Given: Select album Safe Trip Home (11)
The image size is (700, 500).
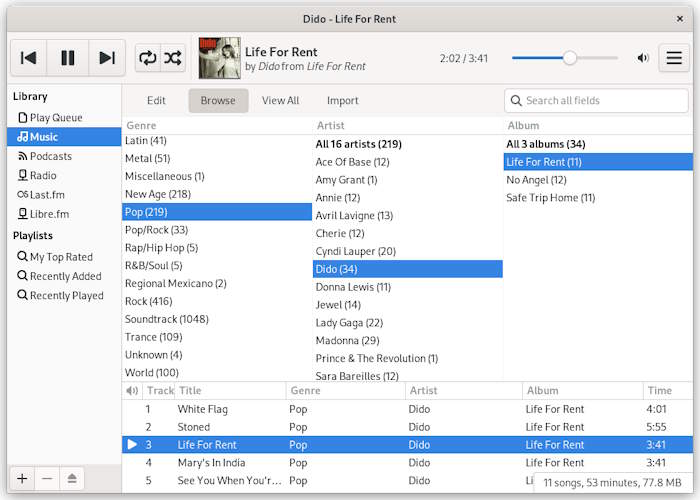Looking at the screenshot, I should click(x=598, y=198).
